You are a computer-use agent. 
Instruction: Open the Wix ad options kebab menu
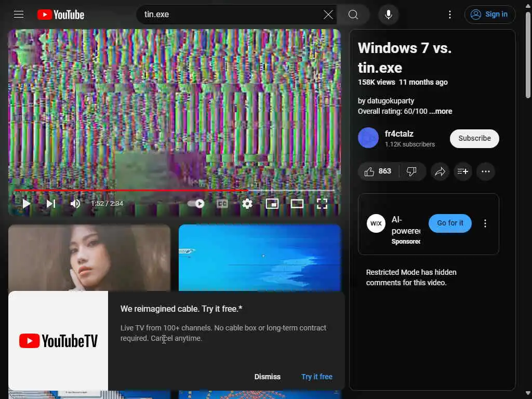point(485,223)
